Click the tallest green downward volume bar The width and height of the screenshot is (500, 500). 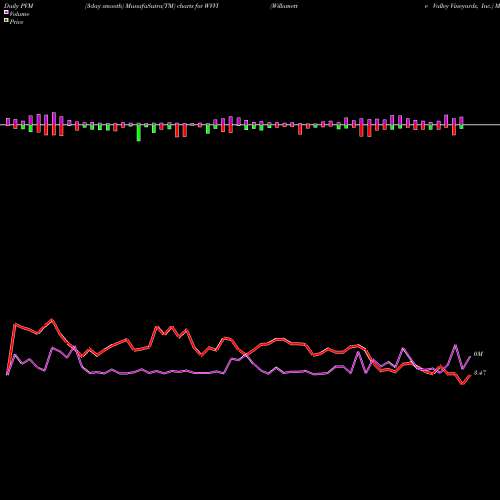tap(139, 133)
